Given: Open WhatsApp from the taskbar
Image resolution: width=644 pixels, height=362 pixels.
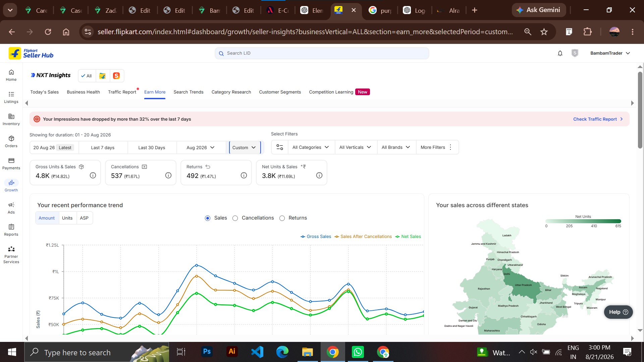Looking at the screenshot, I should [358, 352].
